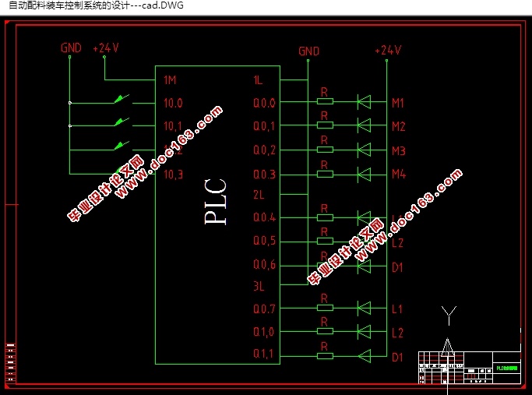Select the Q0,2 output label
Viewport: 532px width, 395px height.
point(264,150)
